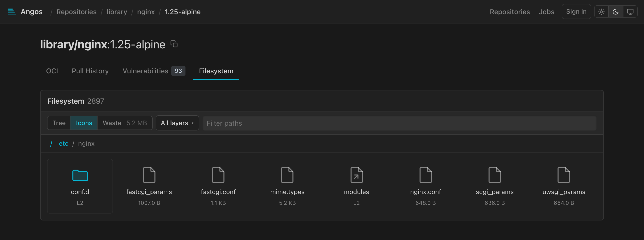Click the Filter paths input field
Screen dimensions: 644x240
point(399,123)
